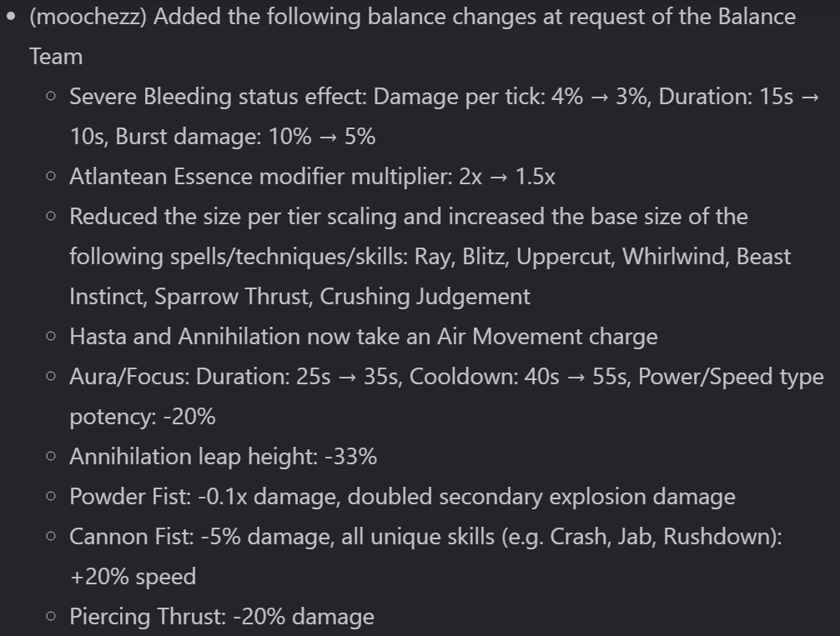Click the "potency: -20%" text
Viewport: 840px width, 636px height.
pos(143,417)
